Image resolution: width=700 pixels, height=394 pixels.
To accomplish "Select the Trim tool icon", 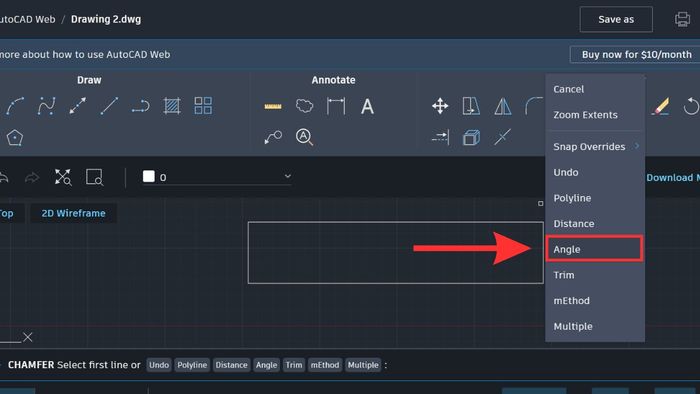I will [x=503, y=137].
